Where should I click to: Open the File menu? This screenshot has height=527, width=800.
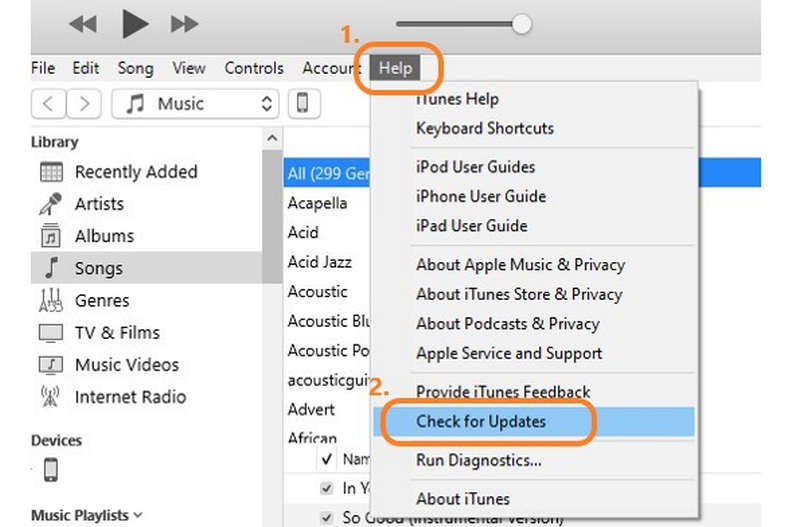[x=43, y=68]
